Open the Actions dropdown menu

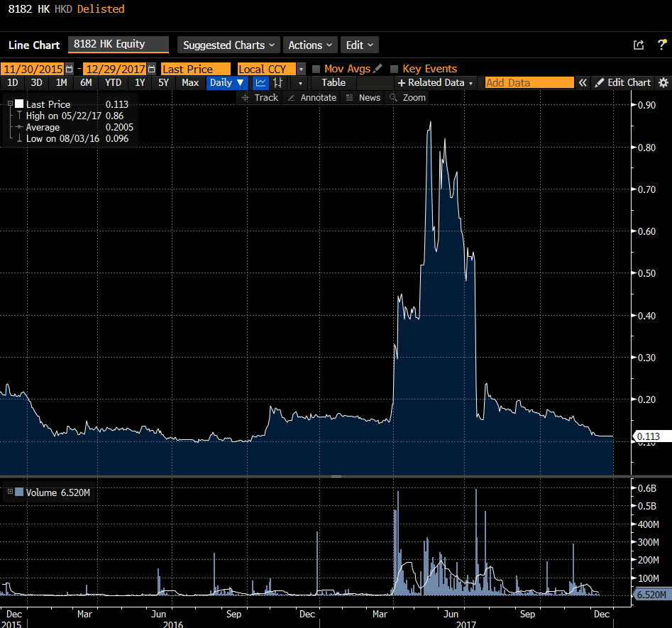pyautogui.click(x=310, y=45)
